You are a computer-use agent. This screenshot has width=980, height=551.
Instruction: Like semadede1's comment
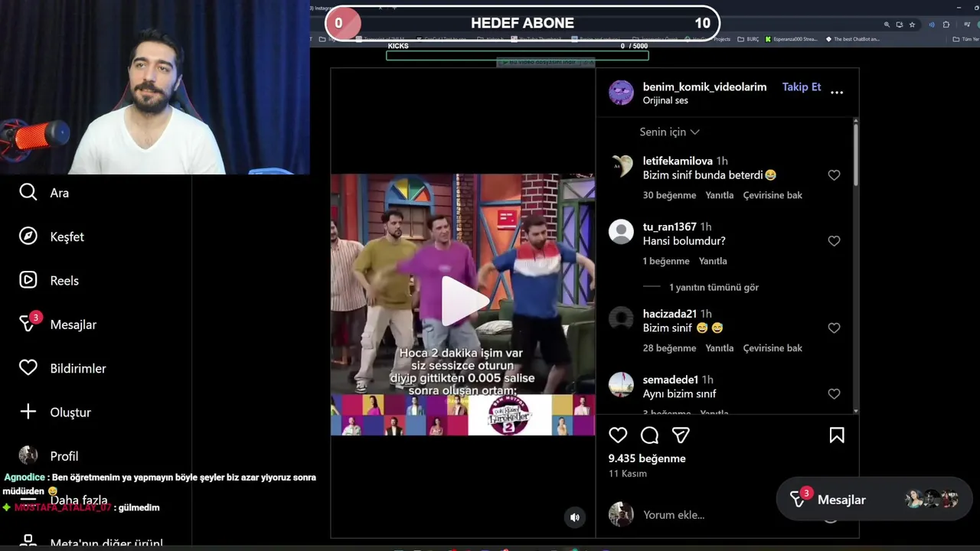(834, 394)
